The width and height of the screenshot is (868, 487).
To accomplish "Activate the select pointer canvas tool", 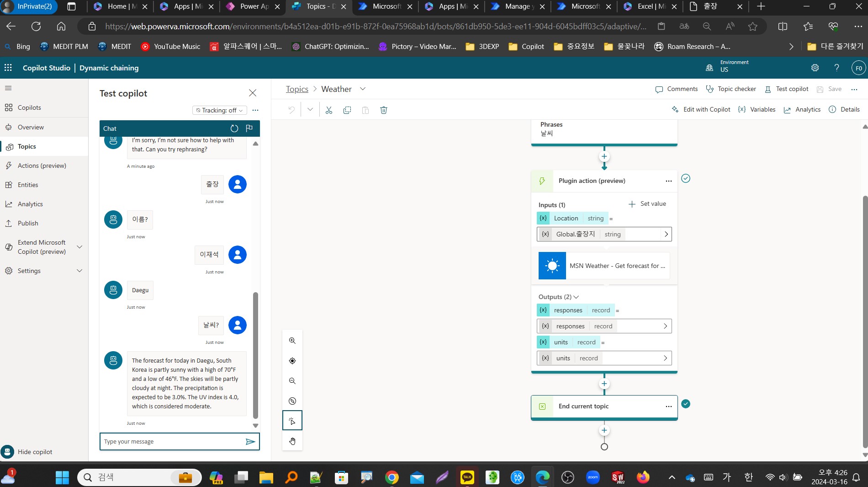I will tap(292, 421).
